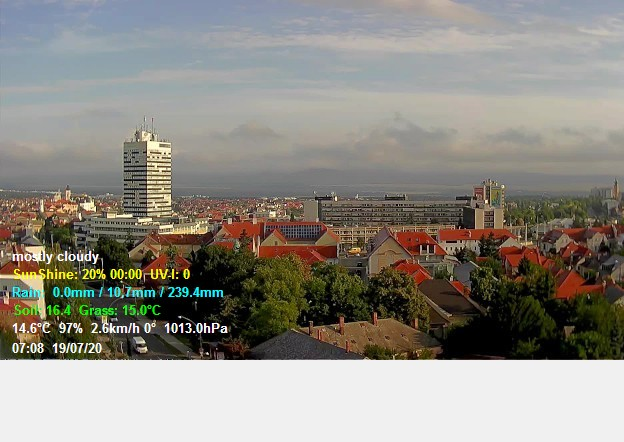Click the Rain '0.0mm / 10.7mm / 239.4mm' line
Screen dimensions: 624x442
(118, 293)
